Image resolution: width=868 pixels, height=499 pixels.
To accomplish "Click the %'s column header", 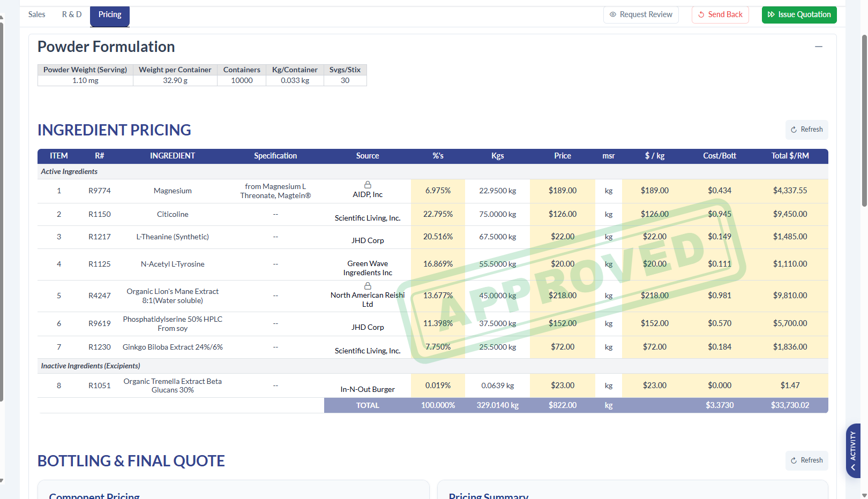I will [x=438, y=156].
